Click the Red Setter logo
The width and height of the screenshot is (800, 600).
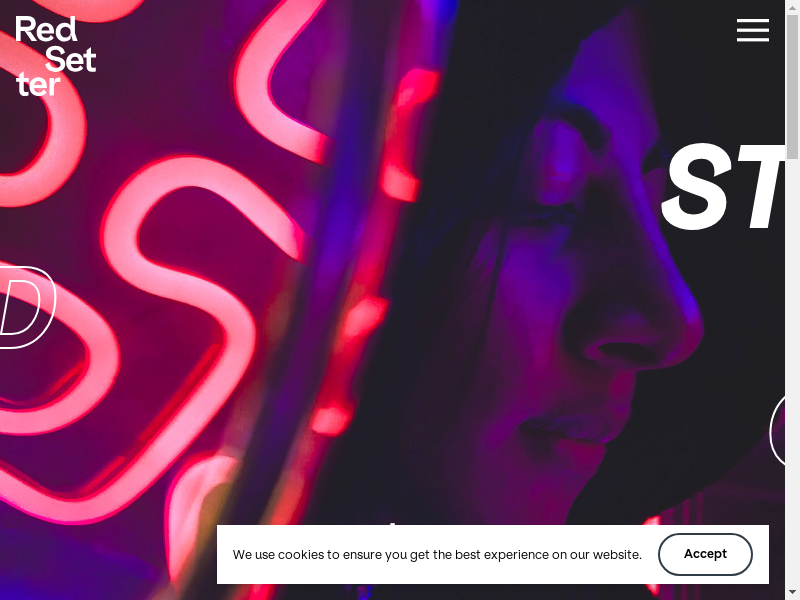pos(56,56)
